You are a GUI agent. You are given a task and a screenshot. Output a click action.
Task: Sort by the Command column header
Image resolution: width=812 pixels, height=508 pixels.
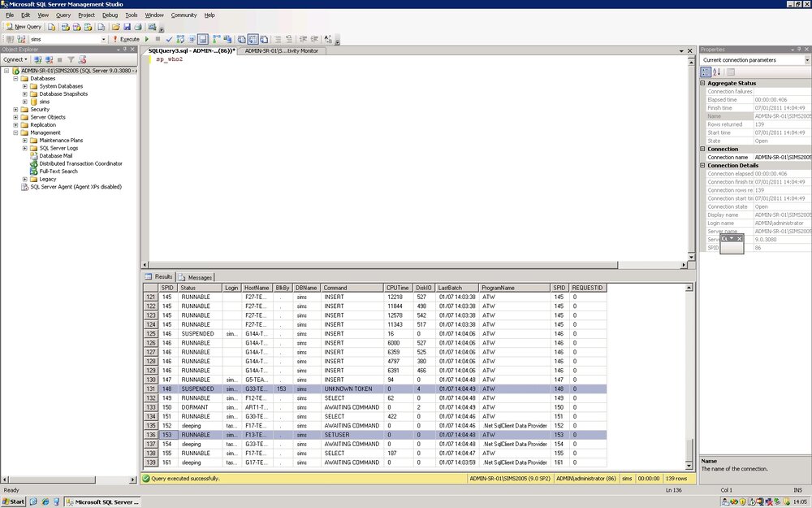coord(352,288)
